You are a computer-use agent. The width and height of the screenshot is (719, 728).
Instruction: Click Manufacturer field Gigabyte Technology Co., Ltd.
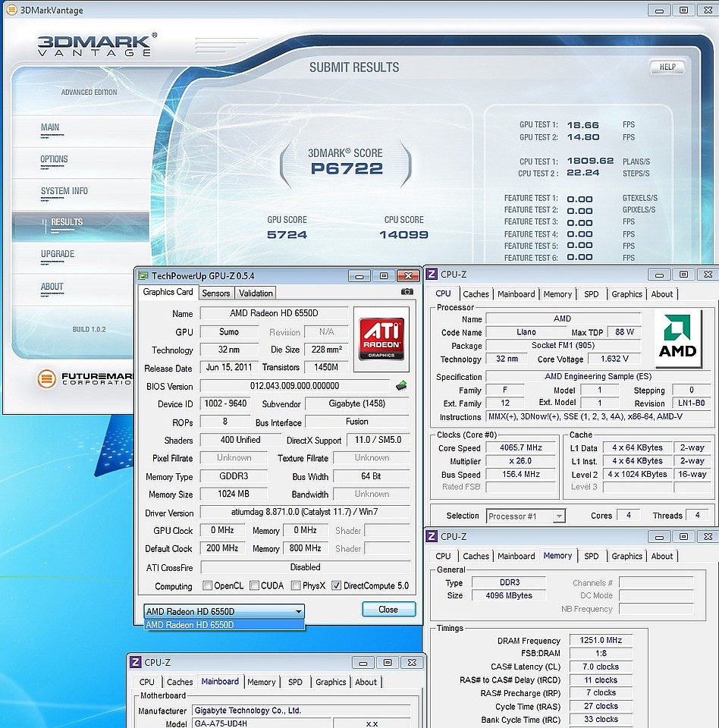(301, 710)
